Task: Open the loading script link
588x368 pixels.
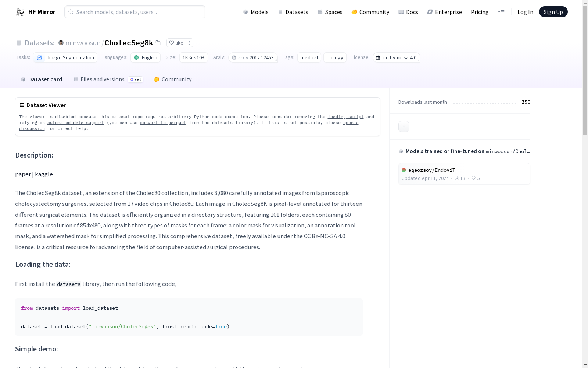Action: coord(346,117)
